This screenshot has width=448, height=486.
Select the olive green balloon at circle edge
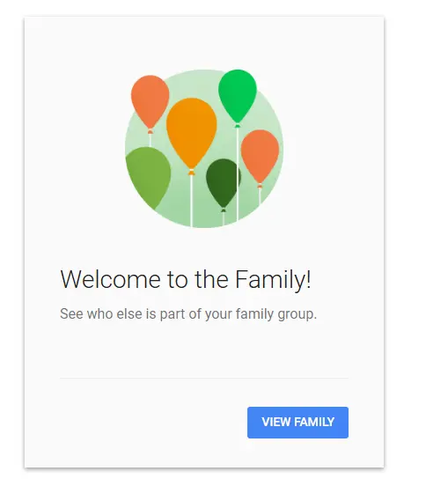[x=149, y=175]
